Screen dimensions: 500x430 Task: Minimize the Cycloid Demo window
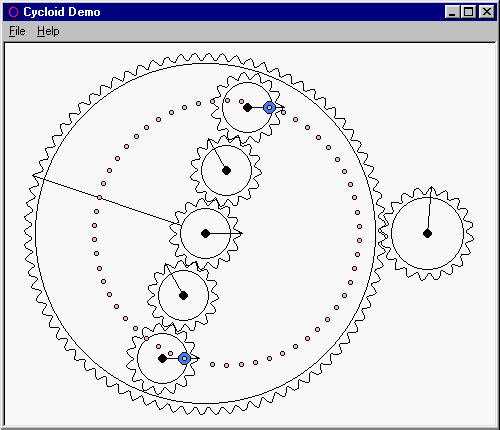coord(452,12)
